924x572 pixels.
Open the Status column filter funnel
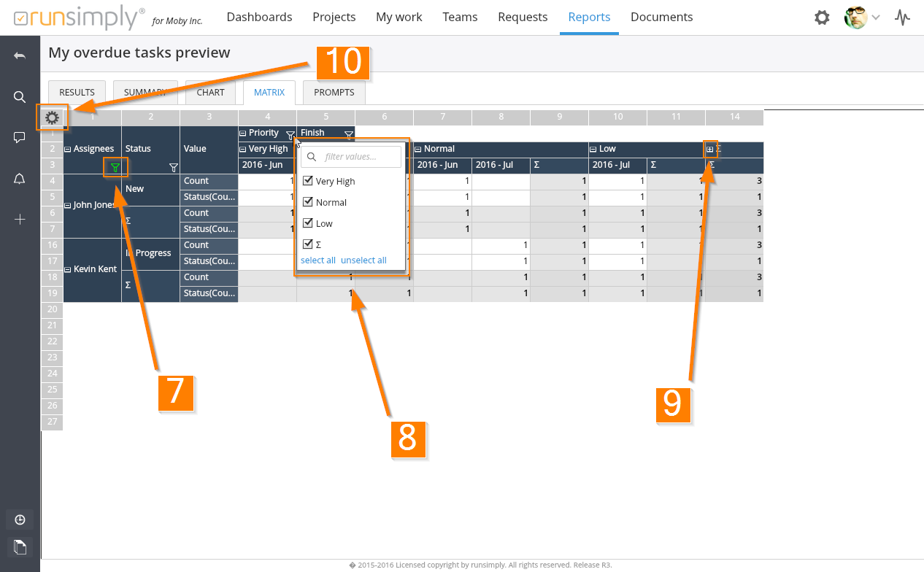pos(173,168)
